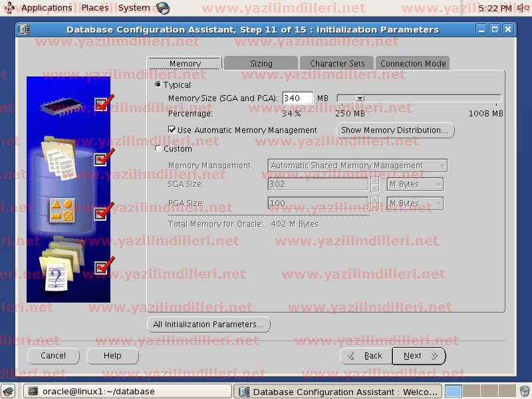Select the Custom radio button
The height and width of the screenshot is (399, 532).
tap(158, 149)
